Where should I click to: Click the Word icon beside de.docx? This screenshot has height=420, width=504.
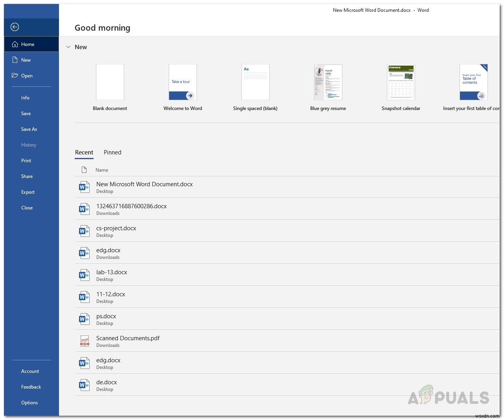(x=84, y=385)
